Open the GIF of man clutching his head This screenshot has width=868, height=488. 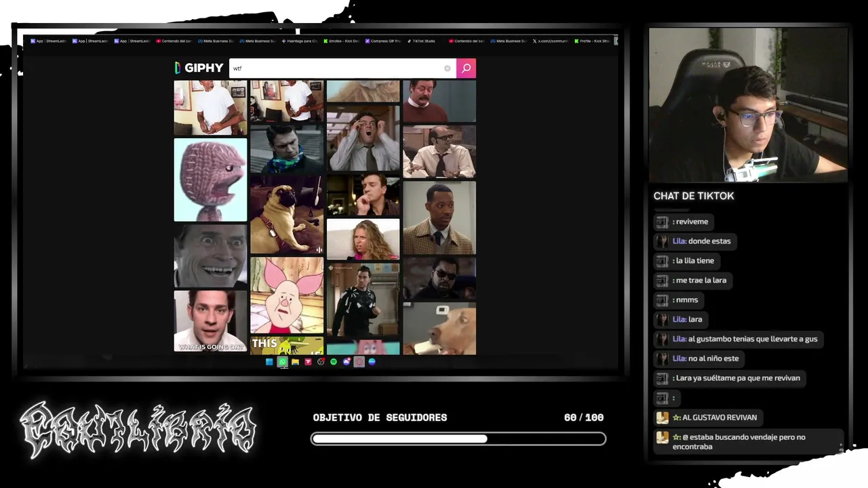(x=363, y=138)
